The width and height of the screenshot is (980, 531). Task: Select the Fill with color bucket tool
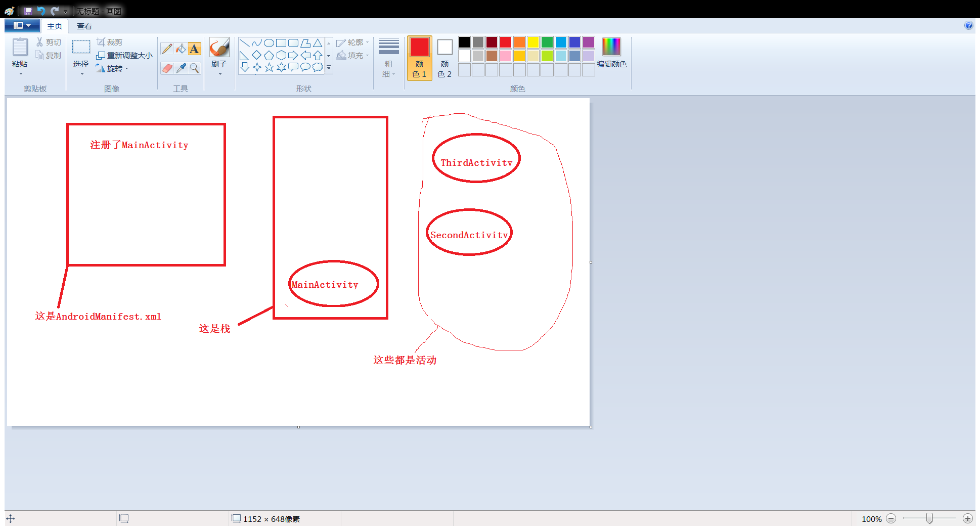(181, 49)
